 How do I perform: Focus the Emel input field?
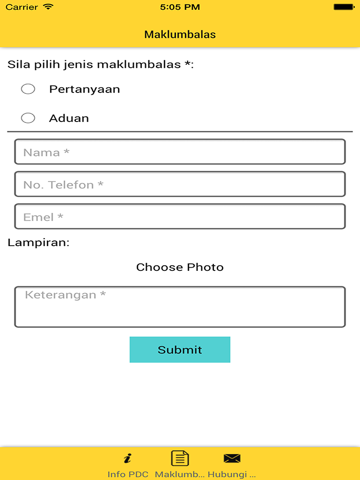tap(180, 217)
